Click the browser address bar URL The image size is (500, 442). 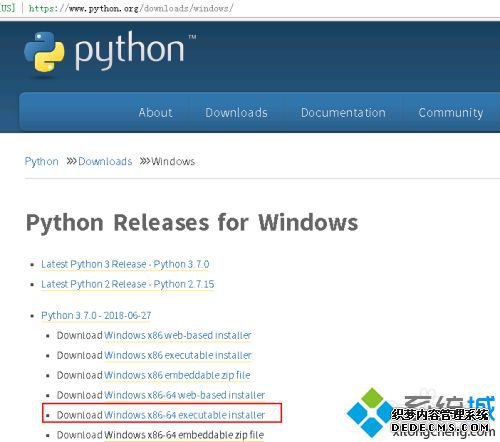tap(131, 8)
